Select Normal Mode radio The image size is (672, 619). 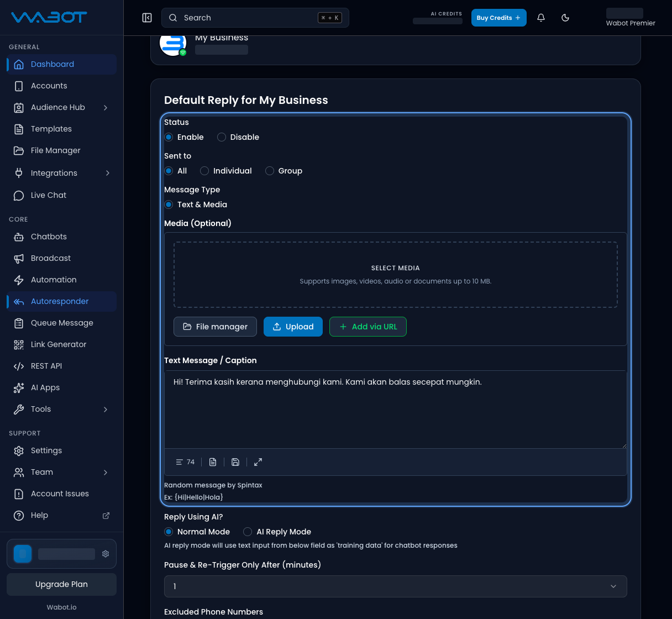point(169,532)
